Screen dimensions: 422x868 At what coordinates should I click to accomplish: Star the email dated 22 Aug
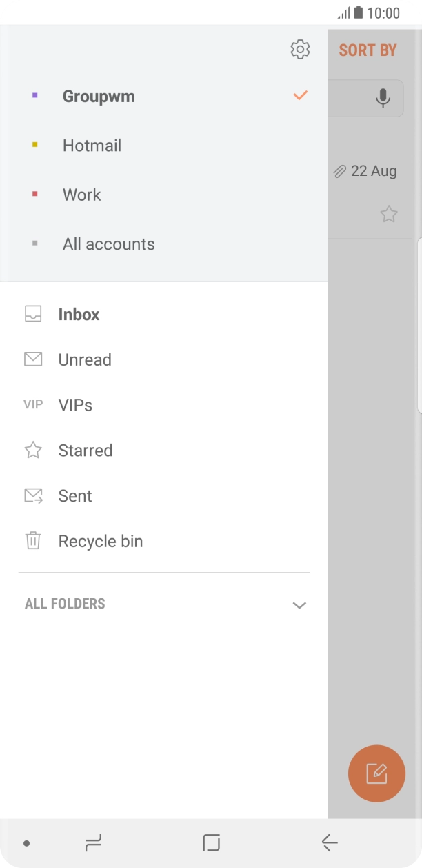pyautogui.click(x=390, y=215)
